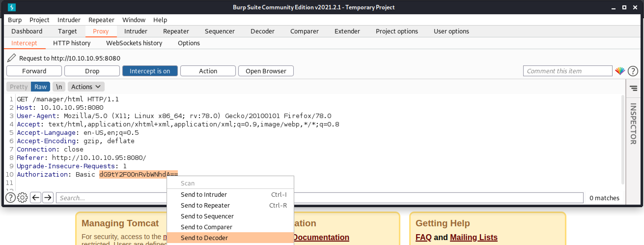Switch to the Repeater tool tab
Image resolution: width=644 pixels, height=245 pixels.
pyautogui.click(x=176, y=31)
